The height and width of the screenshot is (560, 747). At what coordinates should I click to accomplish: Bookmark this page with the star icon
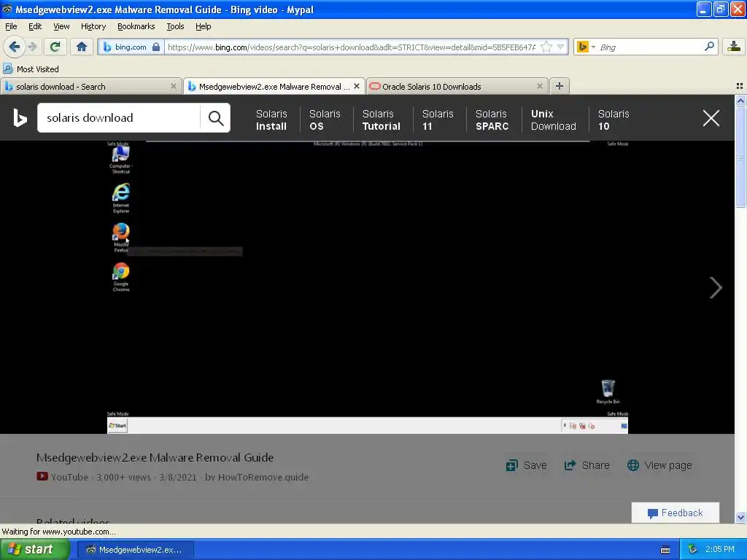[x=546, y=47]
